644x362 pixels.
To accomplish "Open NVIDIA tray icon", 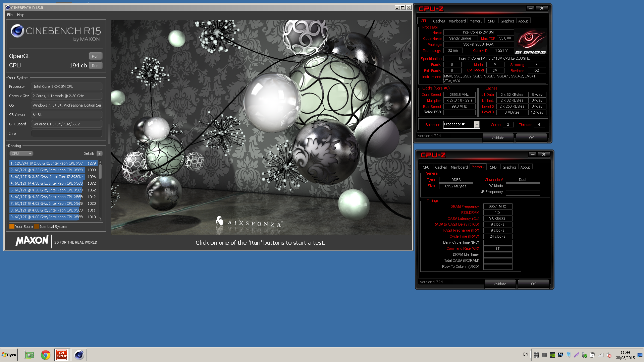I will tap(552, 355).
